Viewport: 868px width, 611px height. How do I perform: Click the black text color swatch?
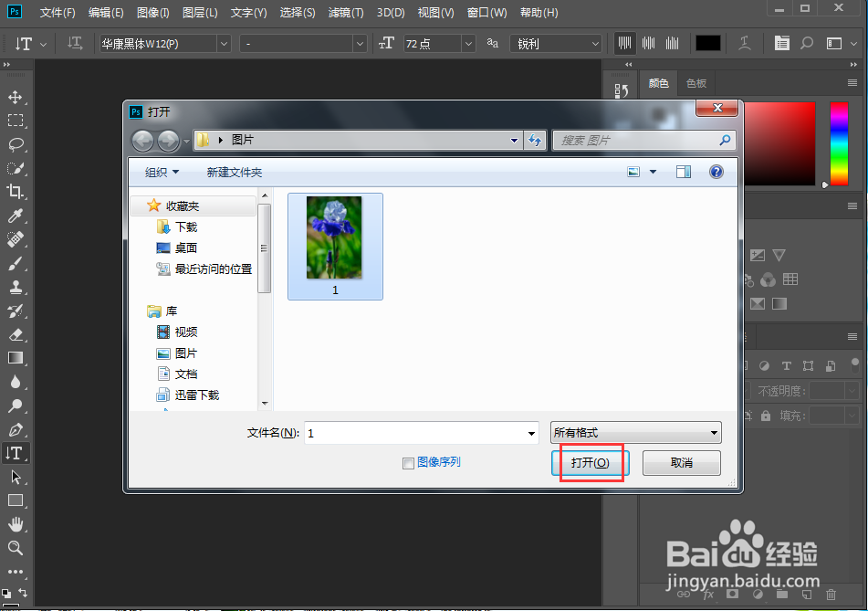coord(707,43)
